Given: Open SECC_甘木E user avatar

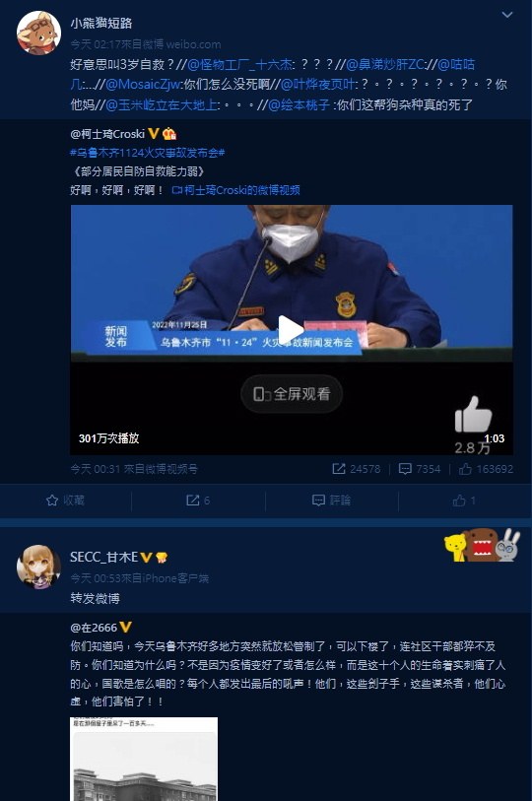Looking at the screenshot, I should [x=38, y=567].
